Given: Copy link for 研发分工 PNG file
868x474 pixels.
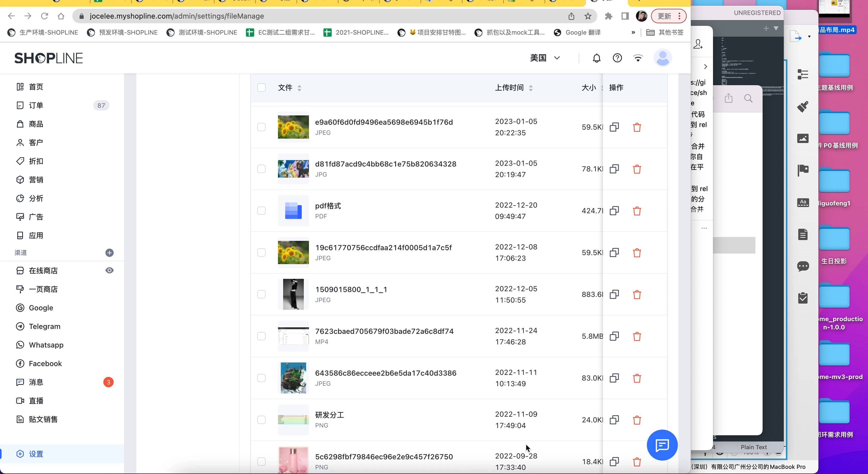Looking at the screenshot, I should (614, 420).
